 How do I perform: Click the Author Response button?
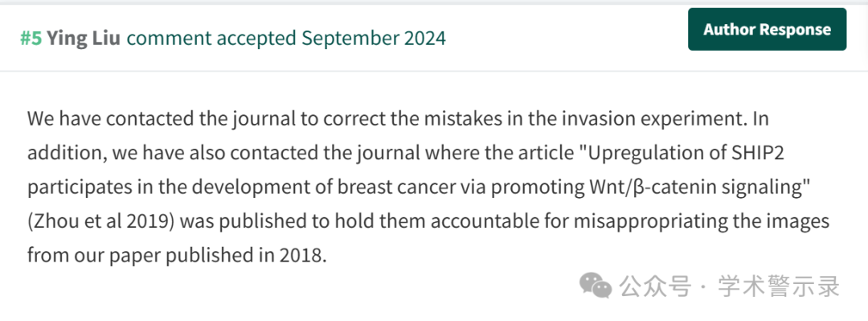(x=767, y=30)
